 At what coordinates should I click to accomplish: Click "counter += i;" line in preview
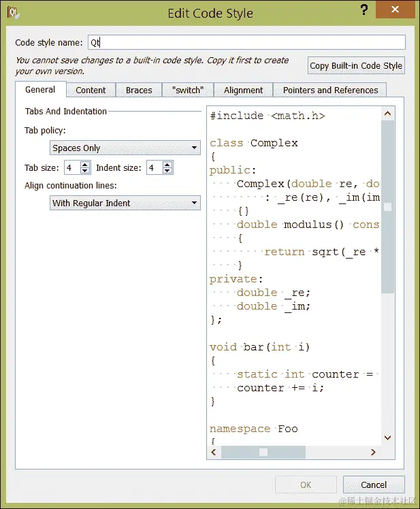280,388
